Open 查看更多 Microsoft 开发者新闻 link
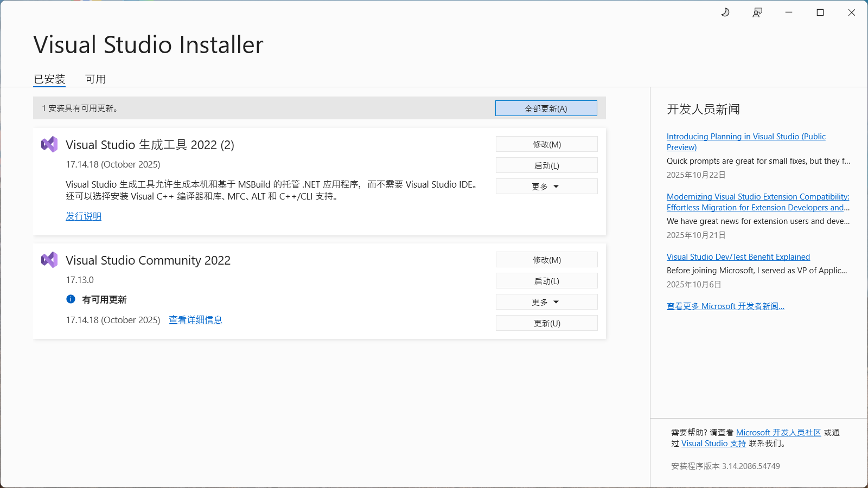Screen dimensions: 868x488 tap(725, 306)
